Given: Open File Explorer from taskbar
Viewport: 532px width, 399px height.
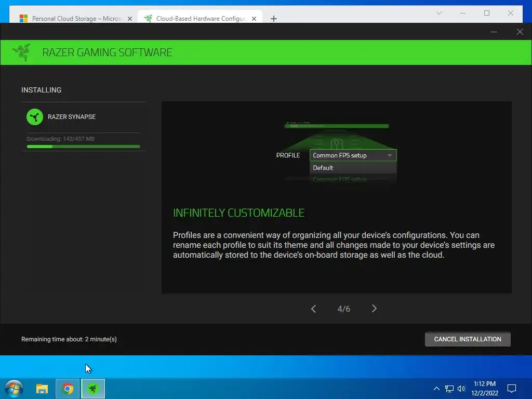Looking at the screenshot, I should point(42,389).
